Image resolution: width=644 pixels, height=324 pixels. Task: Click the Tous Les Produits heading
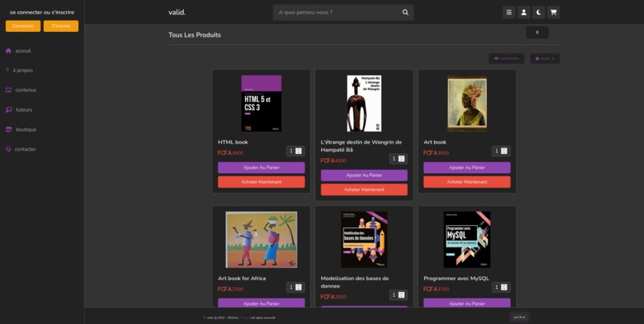[x=195, y=35]
